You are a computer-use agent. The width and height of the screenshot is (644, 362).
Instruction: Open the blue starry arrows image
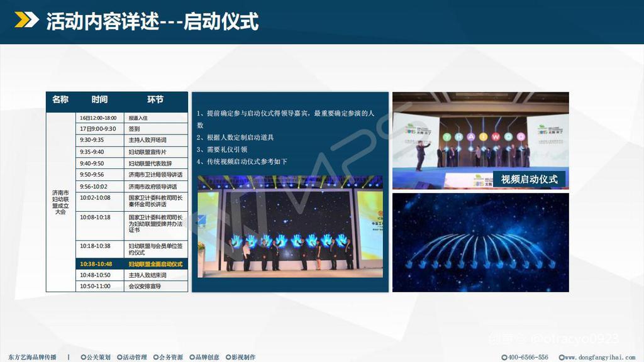point(480,243)
